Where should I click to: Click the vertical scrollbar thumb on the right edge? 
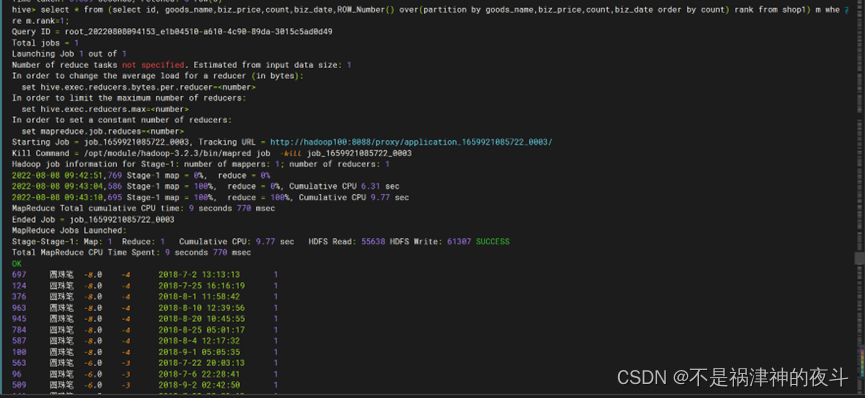[859, 258]
